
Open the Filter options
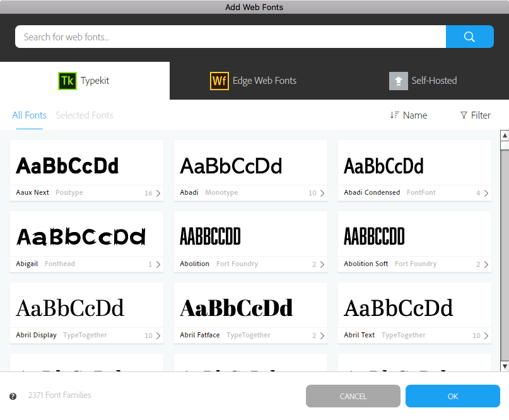(x=476, y=115)
